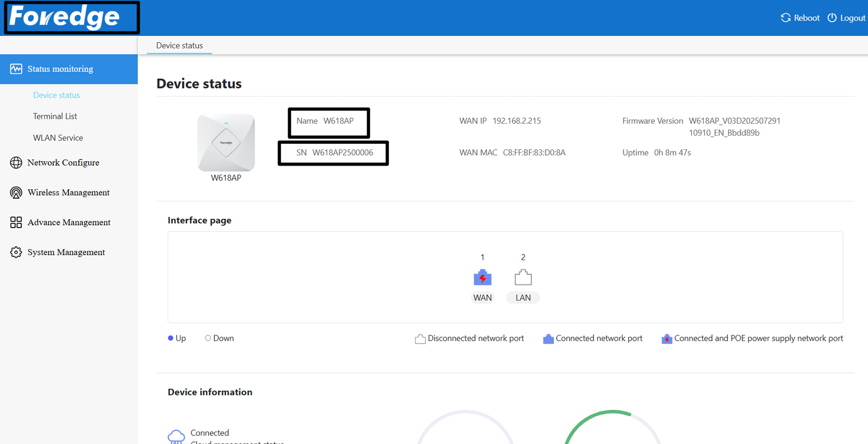
Task: Click the Uptime value 0h 8m 47s
Action: (x=672, y=153)
